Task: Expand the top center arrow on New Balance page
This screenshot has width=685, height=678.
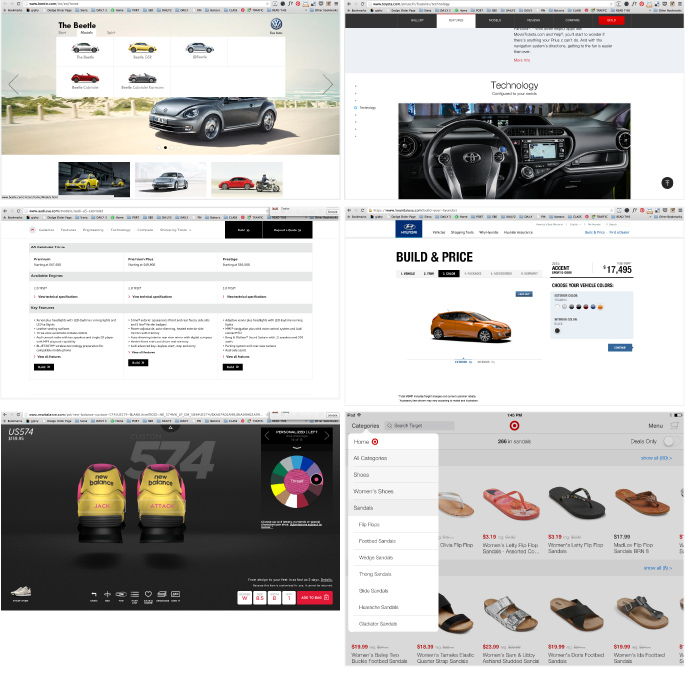Action: [170, 428]
